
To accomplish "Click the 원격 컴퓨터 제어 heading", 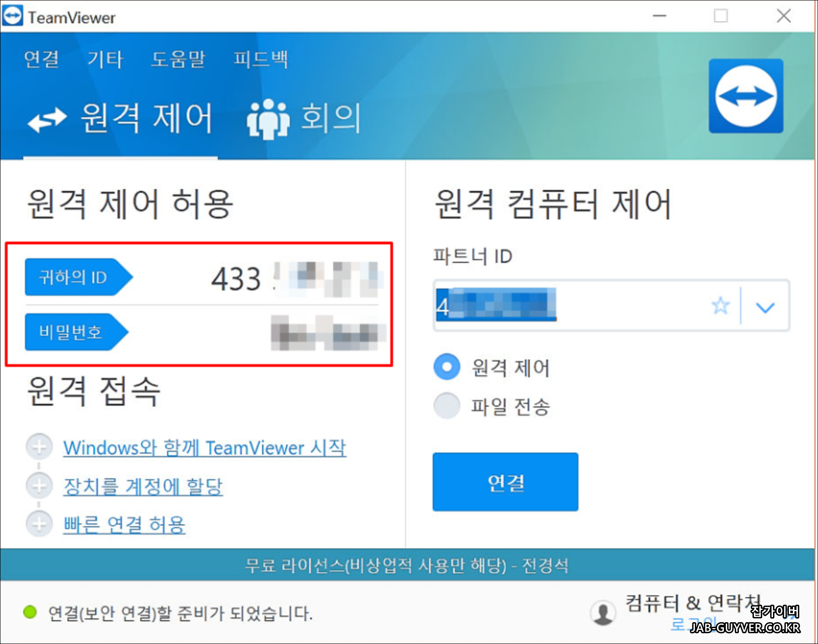I will 553,204.
